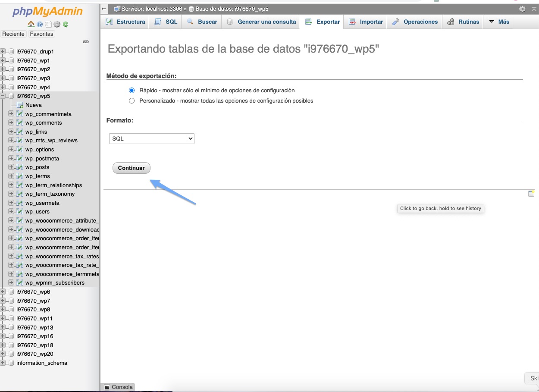Viewport: 539px width, 392px height.
Task: Open the blue question mark help icon
Action: 40,24
